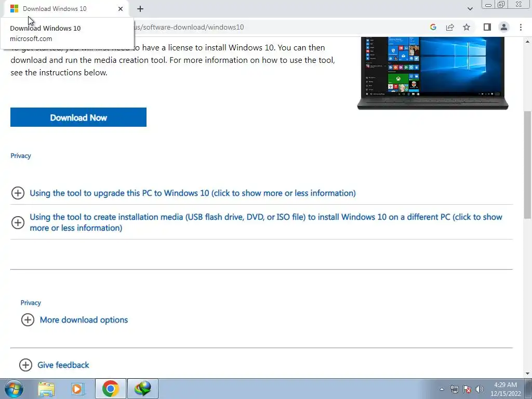This screenshot has width=532, height=399.
Task: Open Windows Explorer from taskbar
Action: click(x=46, y=389)
